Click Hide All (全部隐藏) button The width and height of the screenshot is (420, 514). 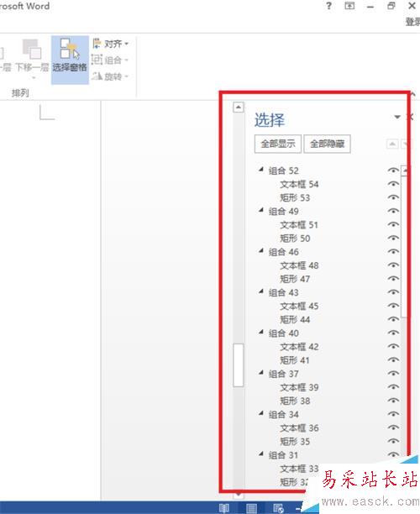[327, 144]
